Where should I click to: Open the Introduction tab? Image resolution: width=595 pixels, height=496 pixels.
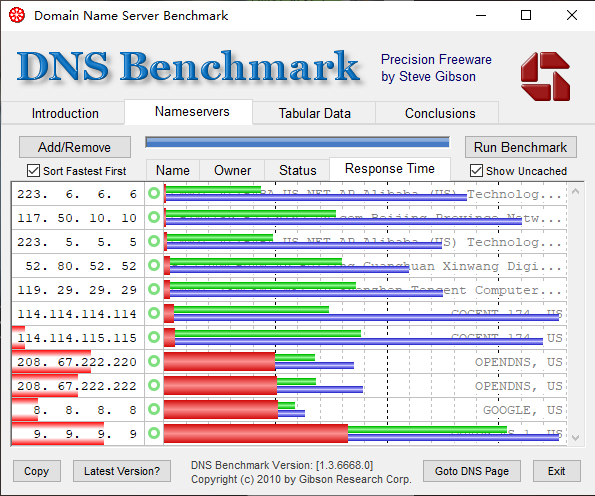pyautogui.click(x=65, y=113)
